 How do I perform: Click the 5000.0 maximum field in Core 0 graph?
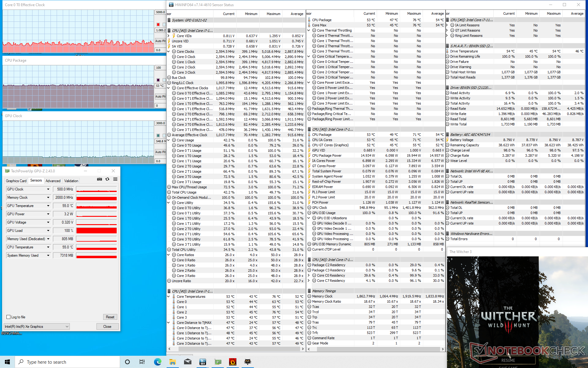[160, 12]
